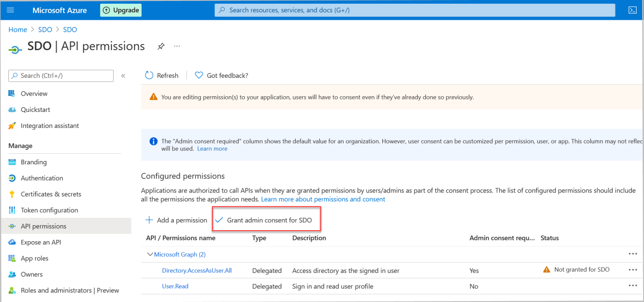Click Add a permission
644x302 pixels.
176,220
